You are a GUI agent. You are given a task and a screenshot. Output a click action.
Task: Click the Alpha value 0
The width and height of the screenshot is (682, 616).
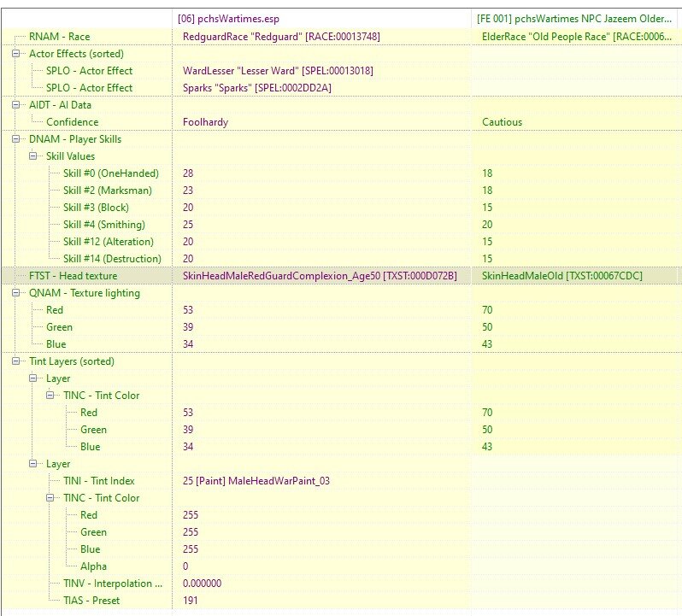click(185, 566)
